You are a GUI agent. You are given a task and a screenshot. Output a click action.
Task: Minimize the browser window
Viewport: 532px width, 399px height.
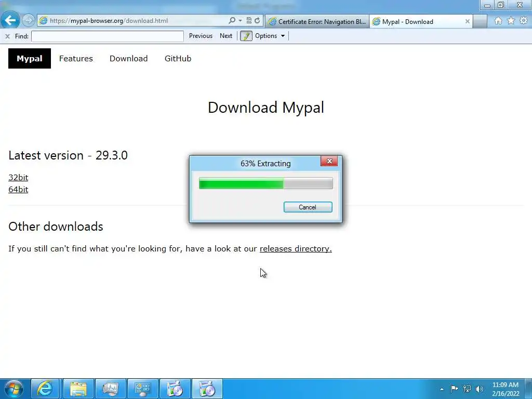point(487,5)
